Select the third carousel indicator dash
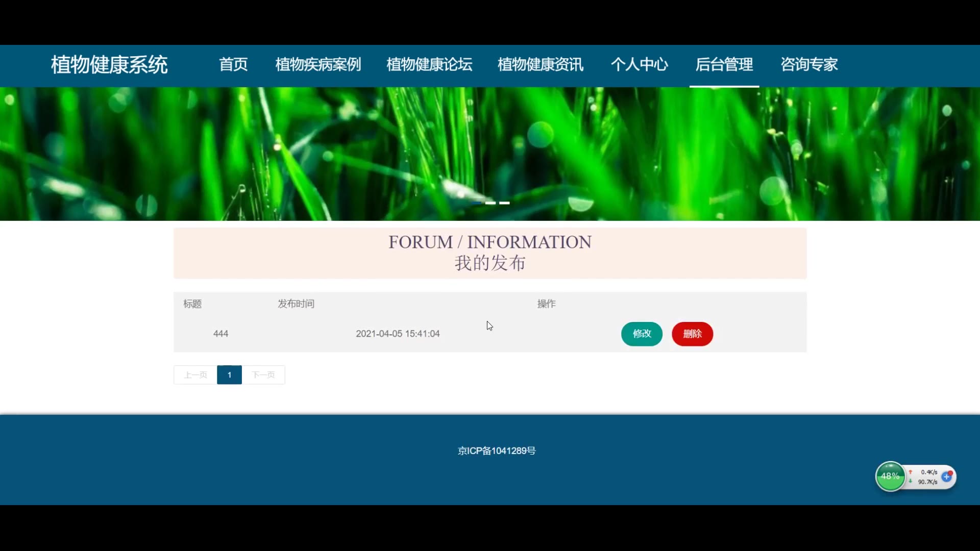Viewport: 980px width, 551px height. (504, 203)
